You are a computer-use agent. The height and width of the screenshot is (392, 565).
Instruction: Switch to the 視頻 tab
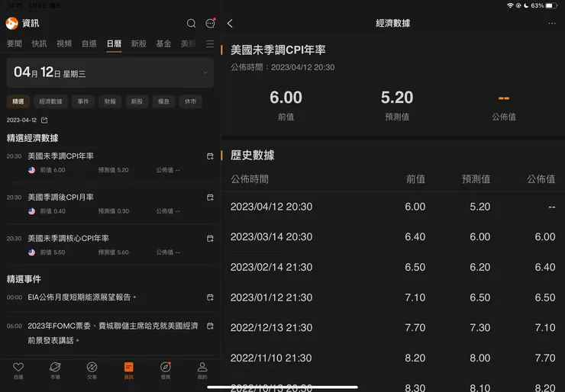[64, 44]
